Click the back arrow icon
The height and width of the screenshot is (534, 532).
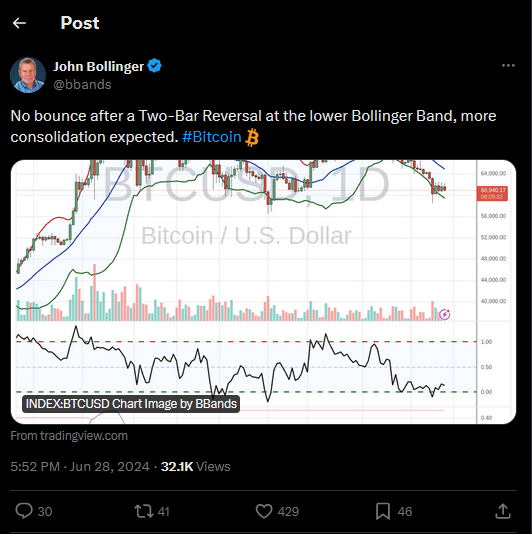19,23
